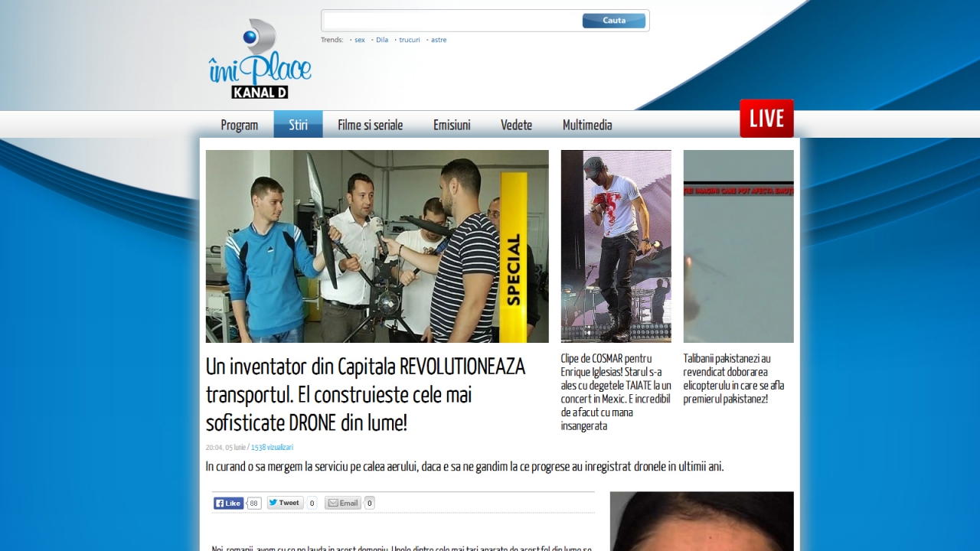Share article via Email button
The height and width of the screenshot is (551, 980).
click(342, 503)
